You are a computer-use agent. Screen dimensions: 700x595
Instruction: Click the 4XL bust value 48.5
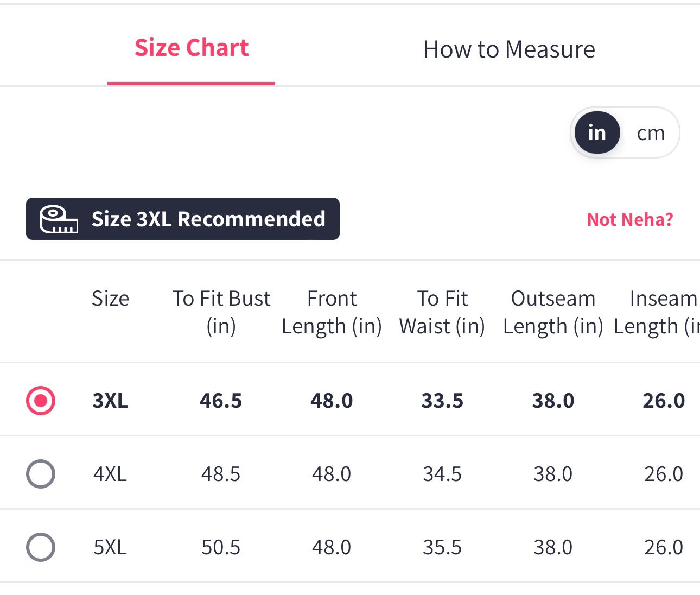(x=221, y=474)
